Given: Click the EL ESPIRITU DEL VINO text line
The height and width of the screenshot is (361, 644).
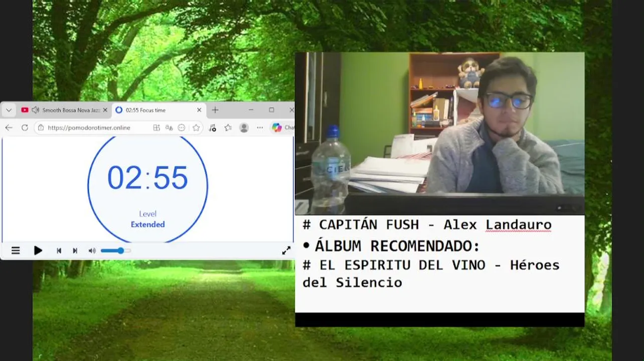Looking at the screenshot, I should tap(431, 273).
